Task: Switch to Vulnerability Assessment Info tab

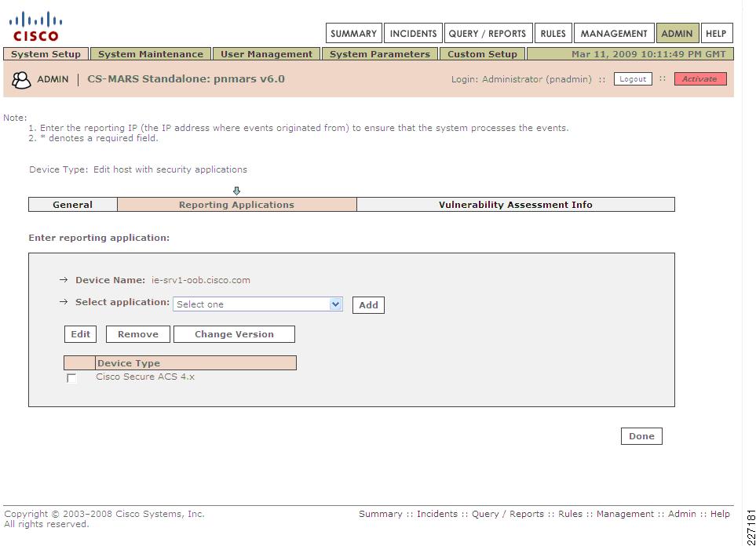Action: coord(516,204)
